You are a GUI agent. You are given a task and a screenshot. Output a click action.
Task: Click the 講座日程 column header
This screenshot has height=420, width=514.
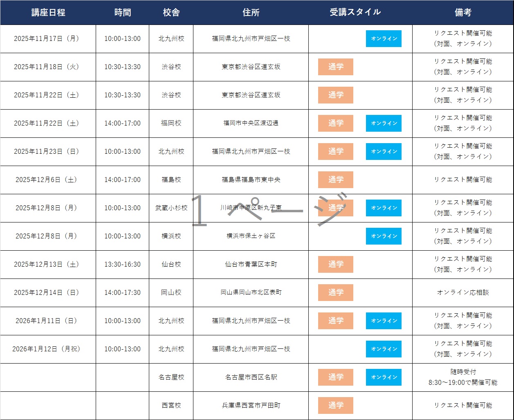click(48, 13)
